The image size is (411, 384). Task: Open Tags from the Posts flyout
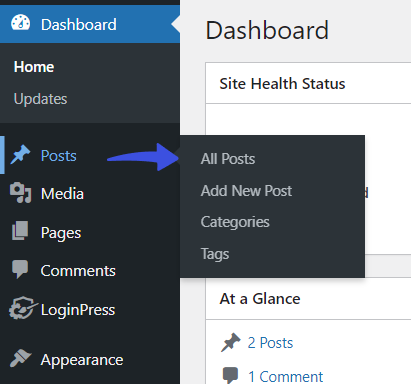point(215,254)
